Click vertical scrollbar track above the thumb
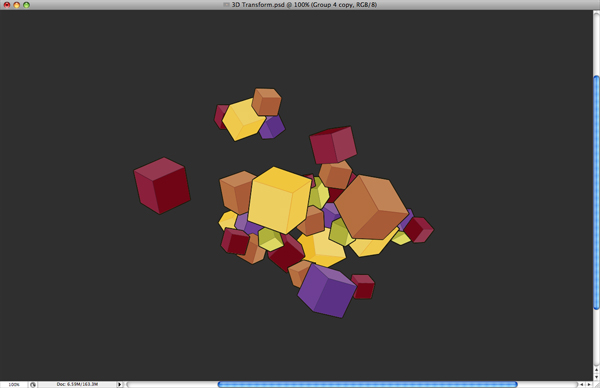 (596, 43)
